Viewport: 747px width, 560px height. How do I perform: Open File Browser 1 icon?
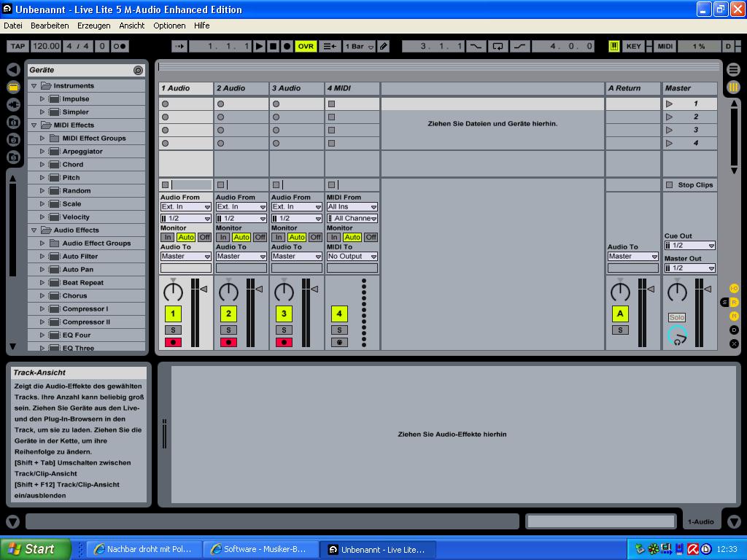click(13, 122)
